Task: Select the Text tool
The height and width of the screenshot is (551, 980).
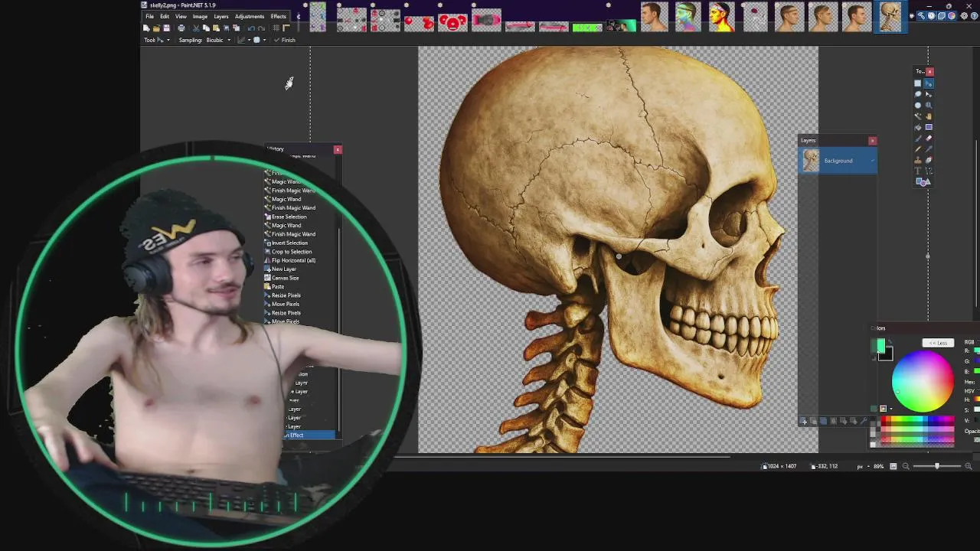Action: tap(917, 171)
